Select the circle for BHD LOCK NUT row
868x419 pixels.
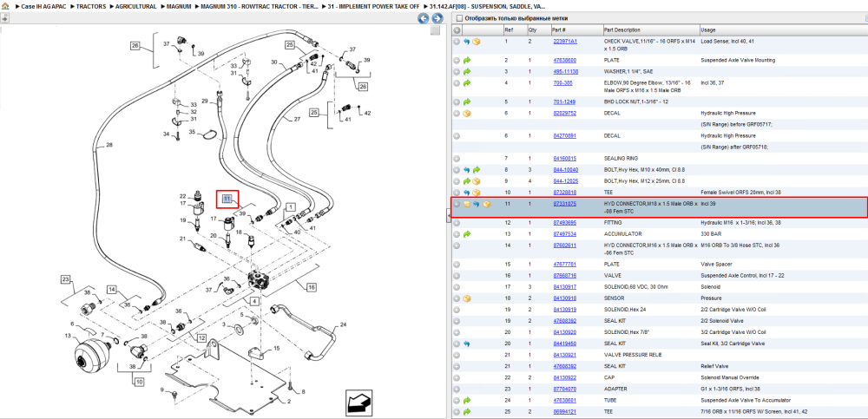click(x=457, y=101)
